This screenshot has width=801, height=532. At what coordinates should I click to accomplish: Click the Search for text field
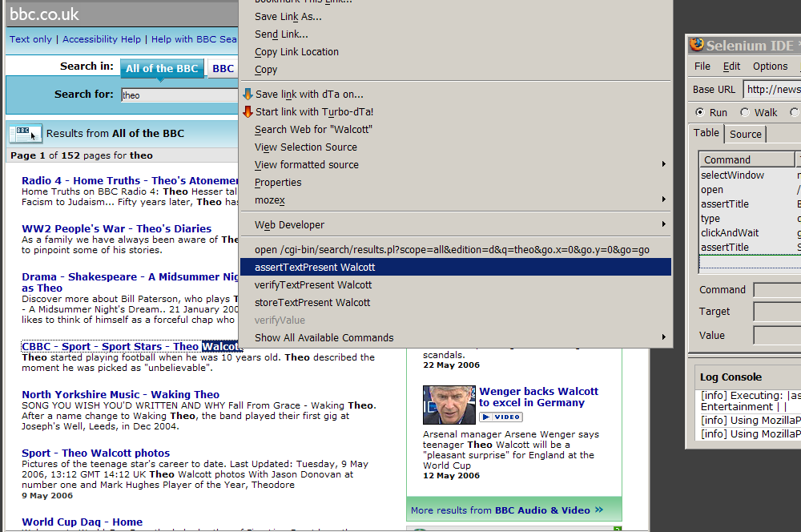[x=179, y=95]
